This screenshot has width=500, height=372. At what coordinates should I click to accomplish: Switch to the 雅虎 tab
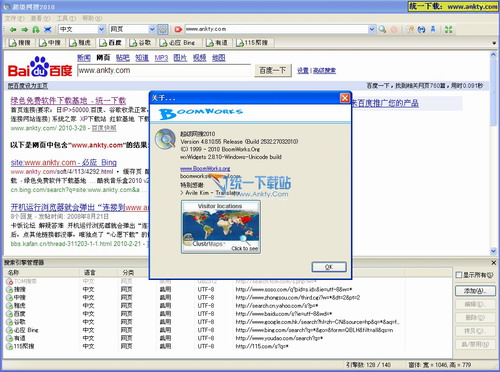(x=80, y=43)
